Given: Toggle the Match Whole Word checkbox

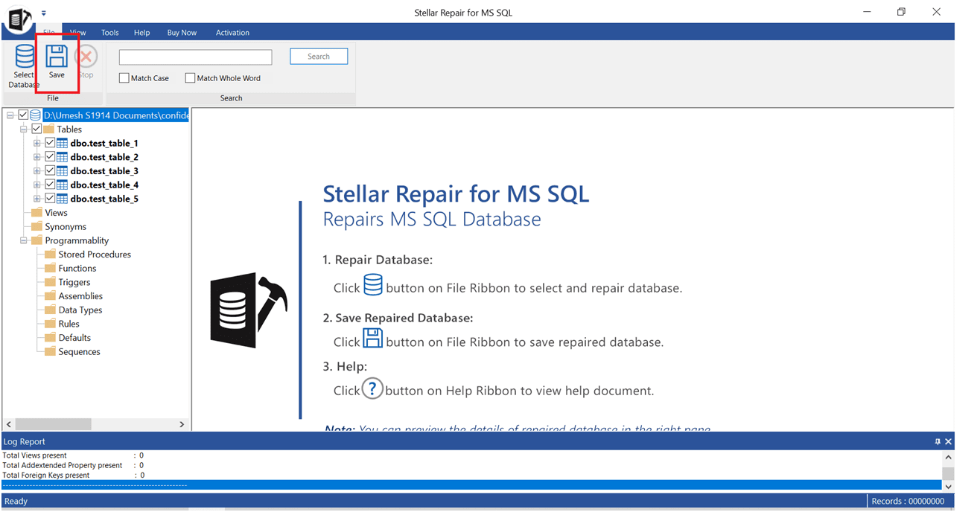Looking at the screenshot, I should click(190, 78).
